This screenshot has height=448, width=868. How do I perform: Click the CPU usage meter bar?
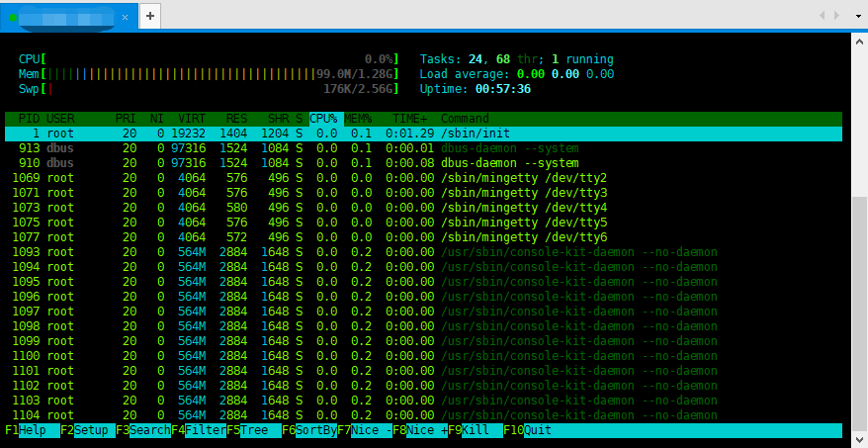(x=209, y=59)
